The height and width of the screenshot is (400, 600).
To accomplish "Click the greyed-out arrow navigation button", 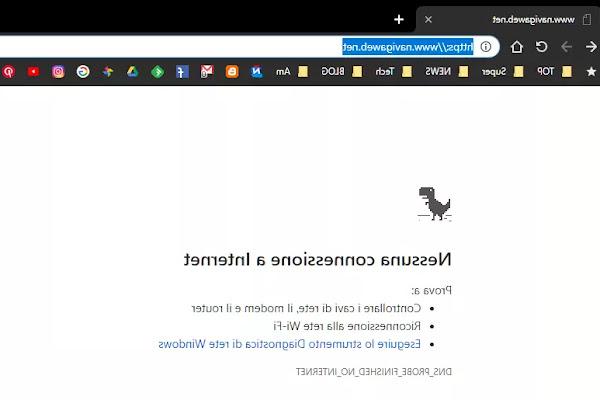I will tap(566, 47).
